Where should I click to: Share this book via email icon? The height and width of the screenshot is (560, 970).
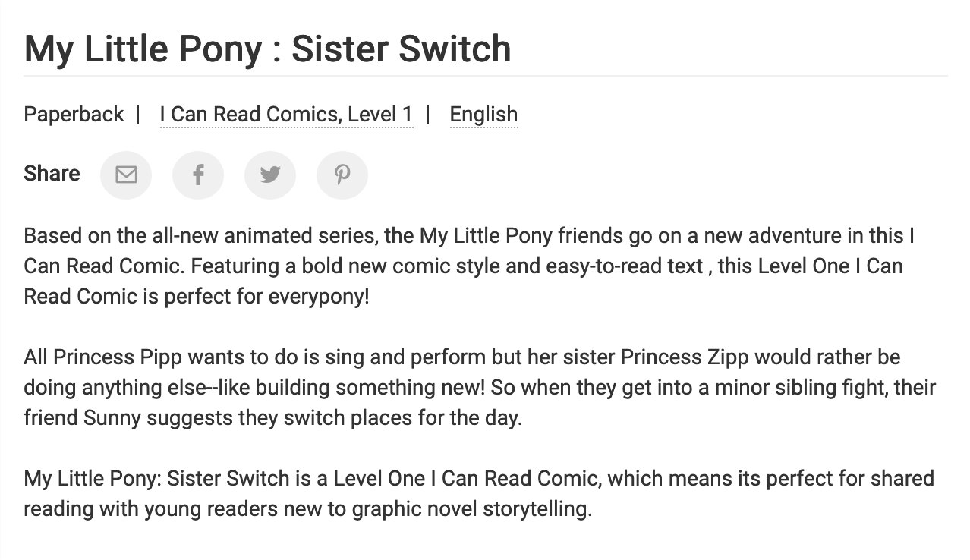click(126, 175)
